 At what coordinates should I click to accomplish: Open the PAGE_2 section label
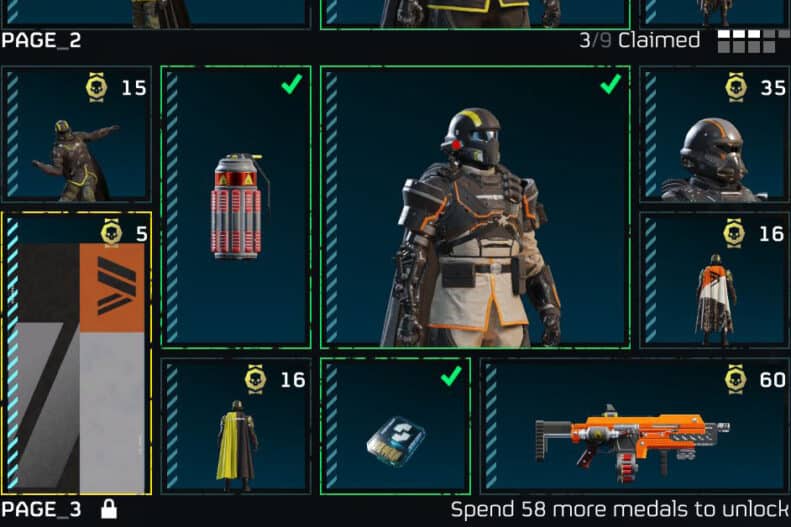click(41, 40)
